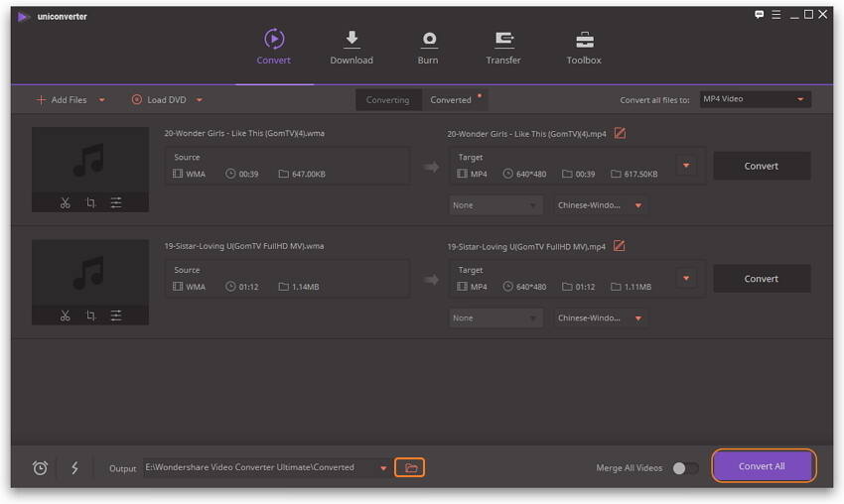
Task: Open the None subtitle dropdown for Wonder Girls
Action: (495, 205)
